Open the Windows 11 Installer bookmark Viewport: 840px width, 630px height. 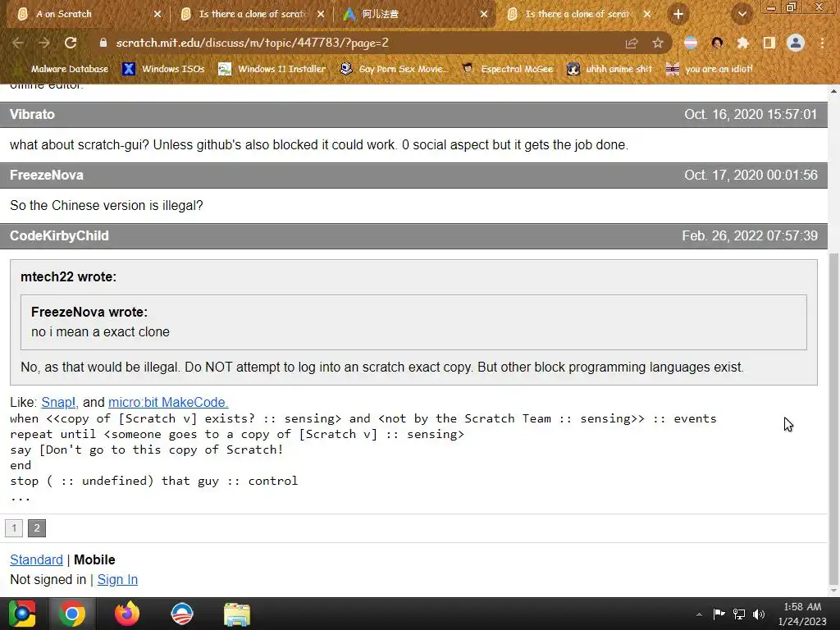coord(272,69)
